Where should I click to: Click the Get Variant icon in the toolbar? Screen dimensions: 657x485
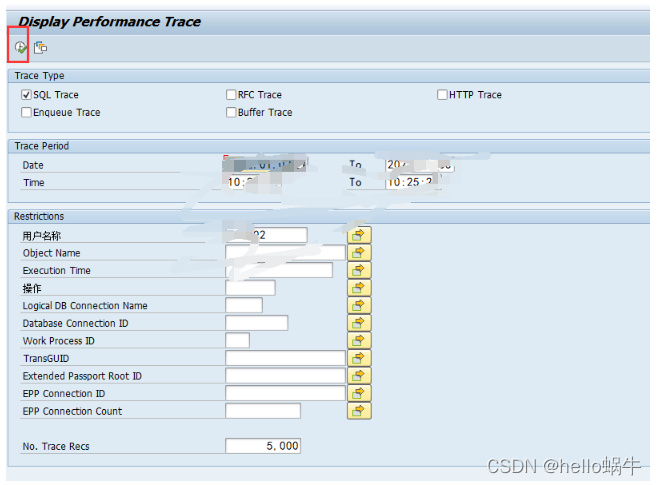[x=41, y=47]
